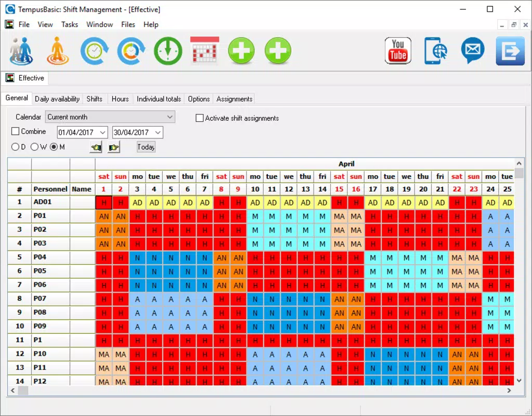Screen dimensions: 532x416
Task: Toggle the Combine checkbox
Action: pos(15,132)
